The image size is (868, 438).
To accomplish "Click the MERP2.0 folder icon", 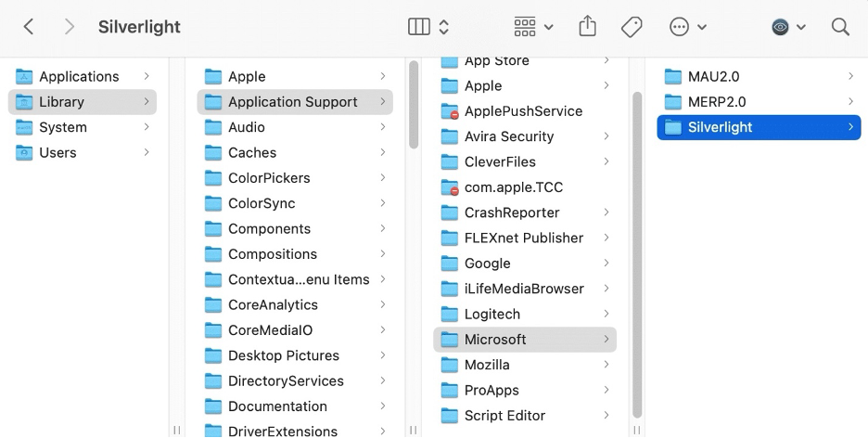I will (673, 102).
